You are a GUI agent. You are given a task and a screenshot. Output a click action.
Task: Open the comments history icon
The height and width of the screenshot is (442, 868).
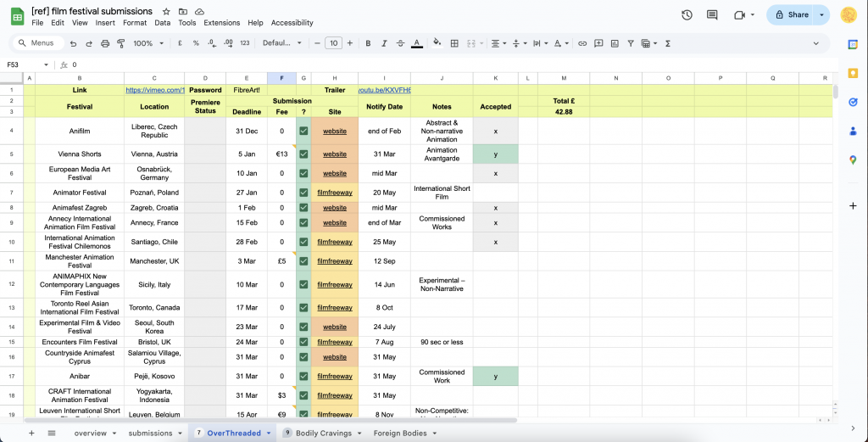[x=712, y=15]
